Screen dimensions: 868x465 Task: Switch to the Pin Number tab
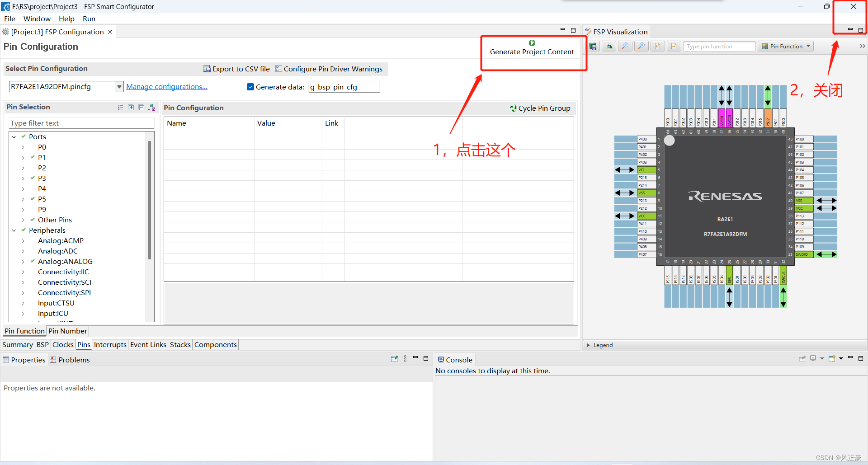(68, 331)
